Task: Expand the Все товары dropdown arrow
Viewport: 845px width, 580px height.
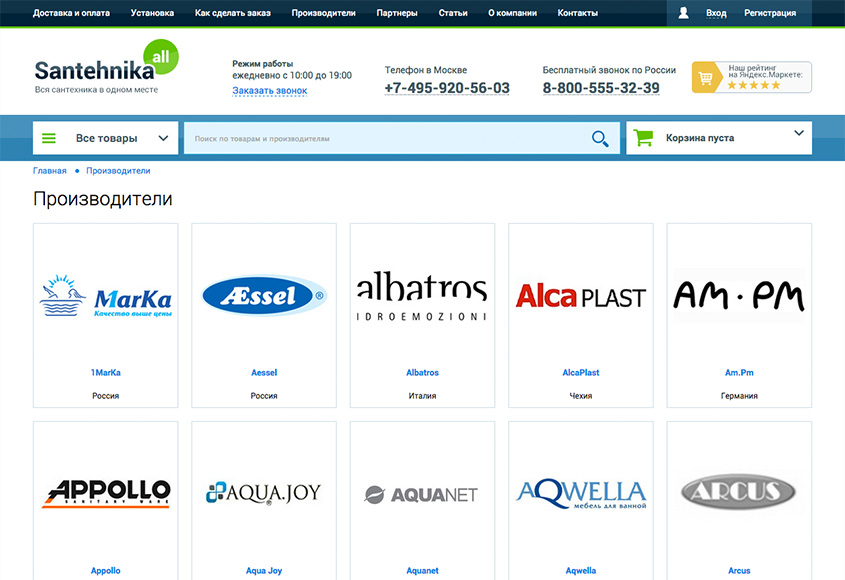Action: [163, 138]
